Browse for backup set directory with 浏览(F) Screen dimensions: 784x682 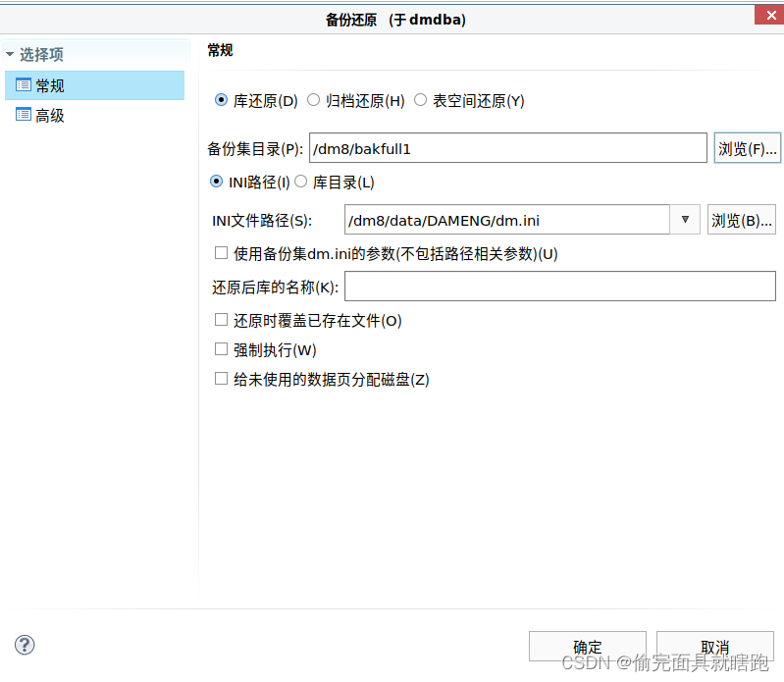pos(747,148)
